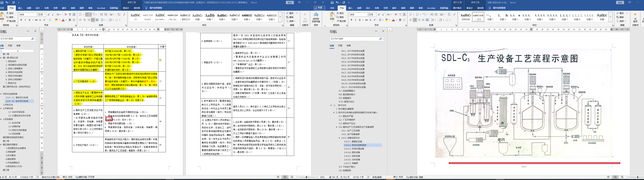Open font name dropdown in left window
Screen dimensions: 644x180
pyautogui.click(x=36, y=14)
